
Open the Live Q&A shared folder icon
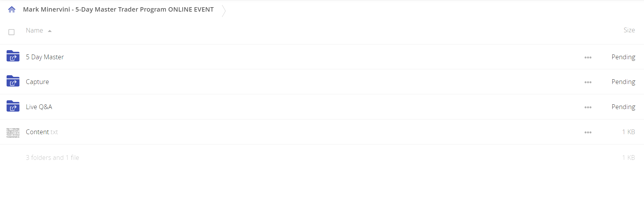[13, 106]
